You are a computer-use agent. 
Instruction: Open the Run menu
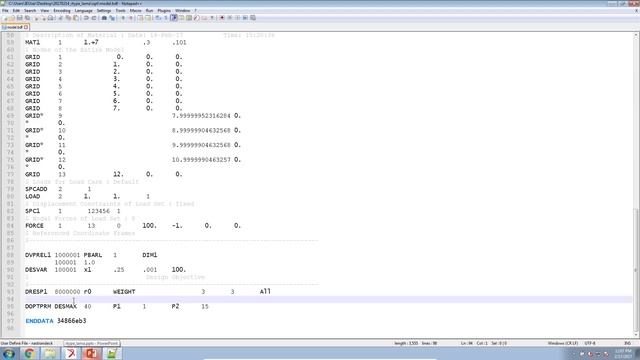(149, 11)
